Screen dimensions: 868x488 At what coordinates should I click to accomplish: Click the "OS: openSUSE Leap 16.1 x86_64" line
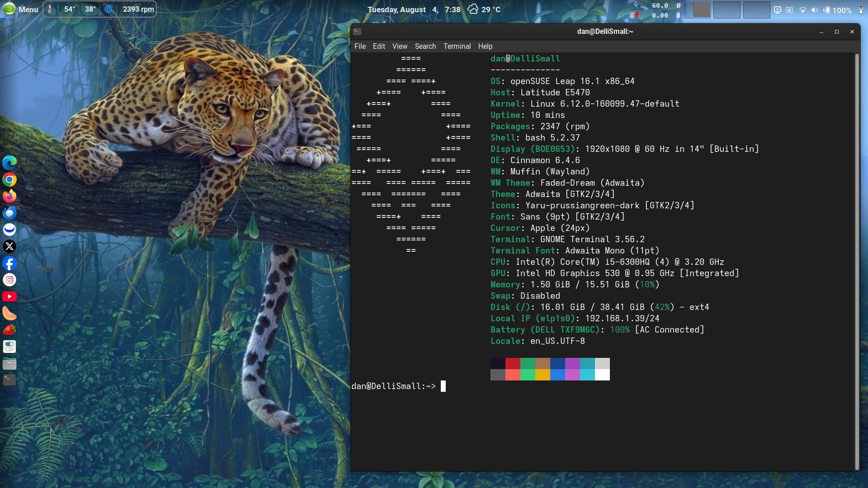(x=562, y=81)
